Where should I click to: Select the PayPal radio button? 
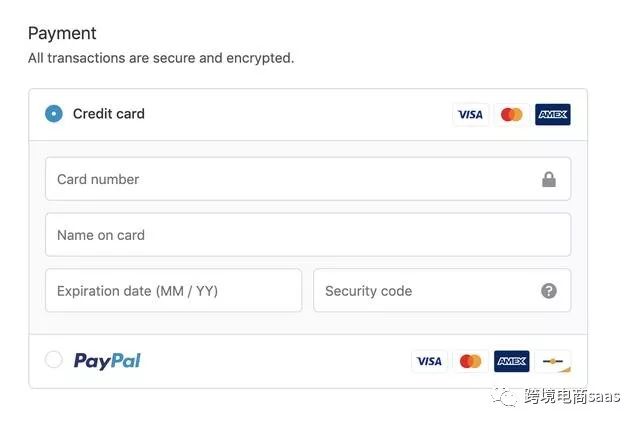coord(54,360)
